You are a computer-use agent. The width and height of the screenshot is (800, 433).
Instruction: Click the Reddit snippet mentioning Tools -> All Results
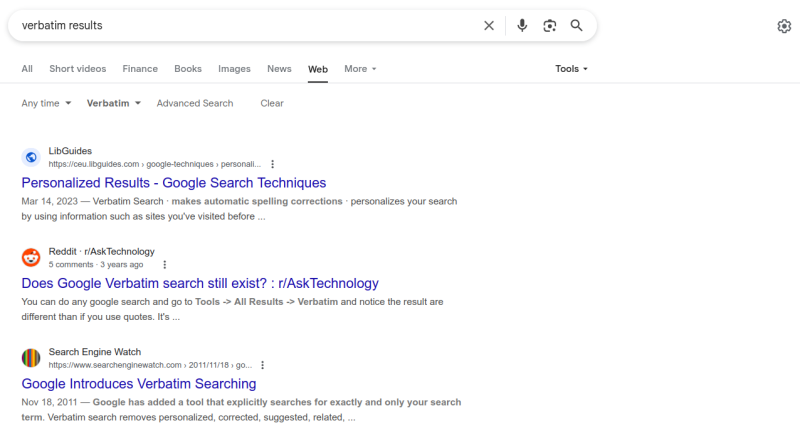pos(232,309)
